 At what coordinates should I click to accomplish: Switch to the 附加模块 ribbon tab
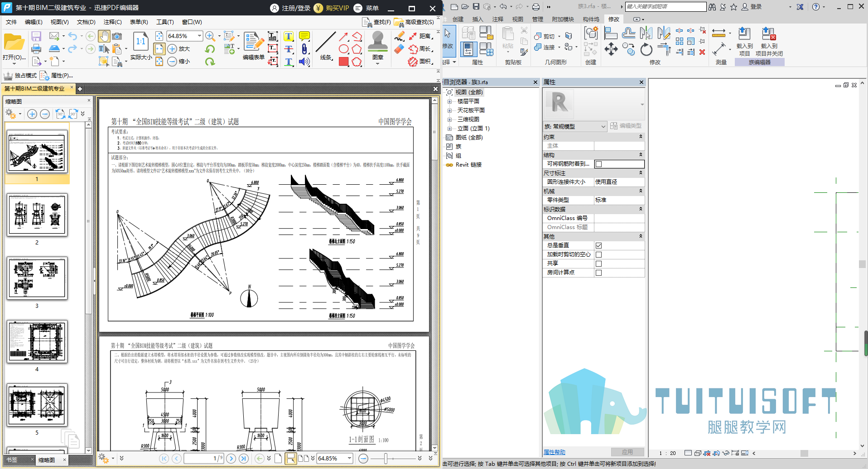563,19
